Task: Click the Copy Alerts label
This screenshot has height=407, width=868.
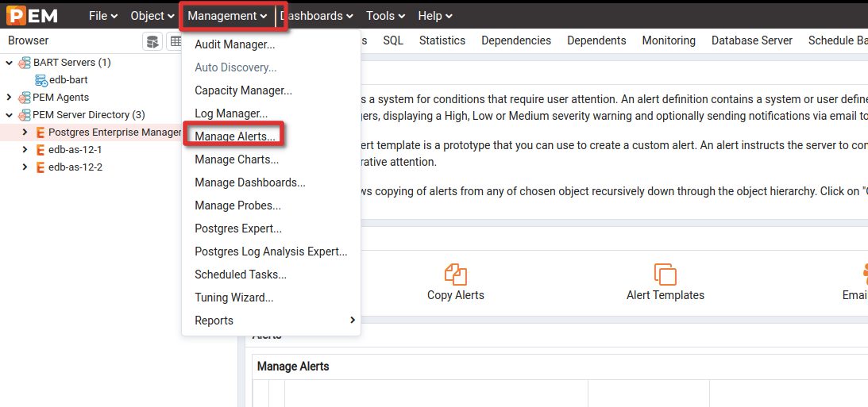Action: (x=456, y=295)
